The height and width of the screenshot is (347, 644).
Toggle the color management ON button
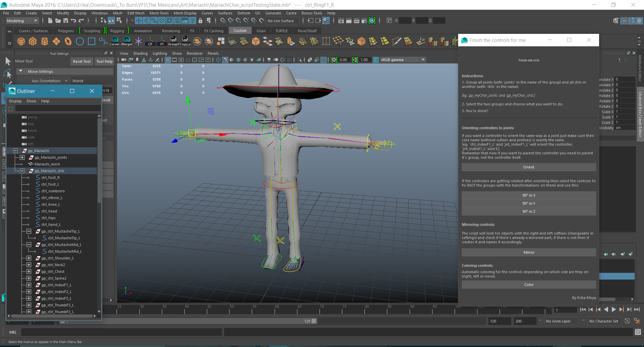[x=376, y=60]
